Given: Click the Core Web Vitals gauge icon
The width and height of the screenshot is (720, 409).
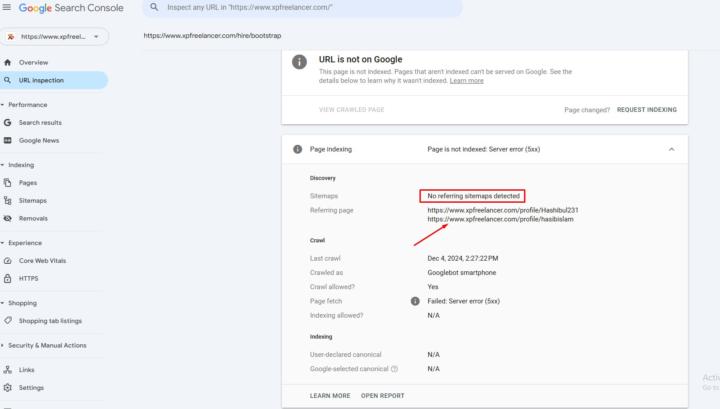Looking at the screenshot, I should click(7, 261).
